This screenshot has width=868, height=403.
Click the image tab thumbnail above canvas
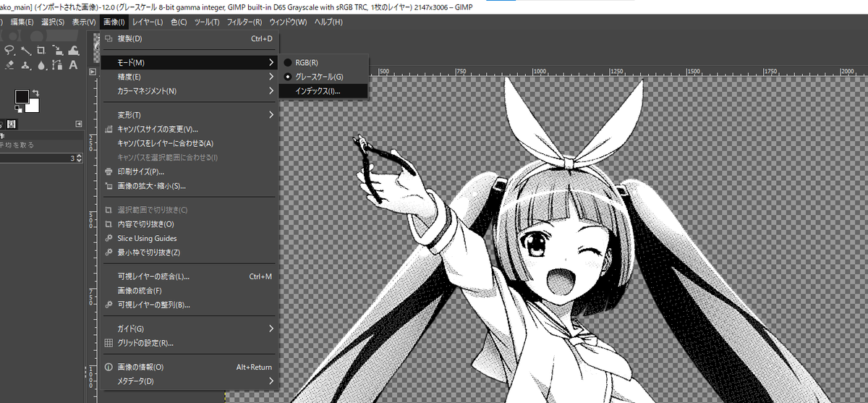pyautogui.click(x=96, y=46)
